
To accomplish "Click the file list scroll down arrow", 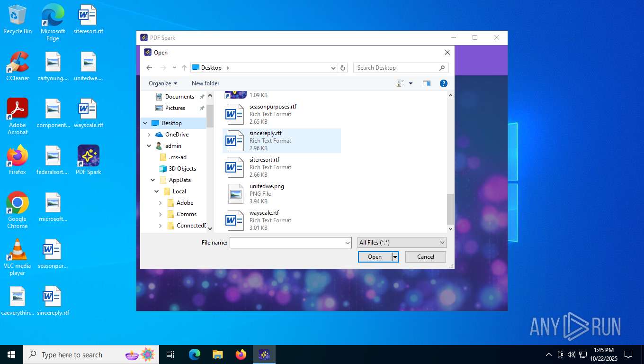I will (x=450, y=228).
